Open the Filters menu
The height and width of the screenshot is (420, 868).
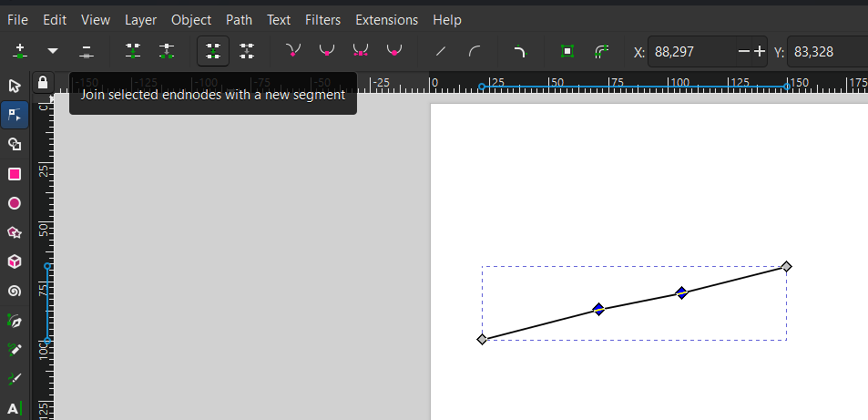tap(322, 20)
